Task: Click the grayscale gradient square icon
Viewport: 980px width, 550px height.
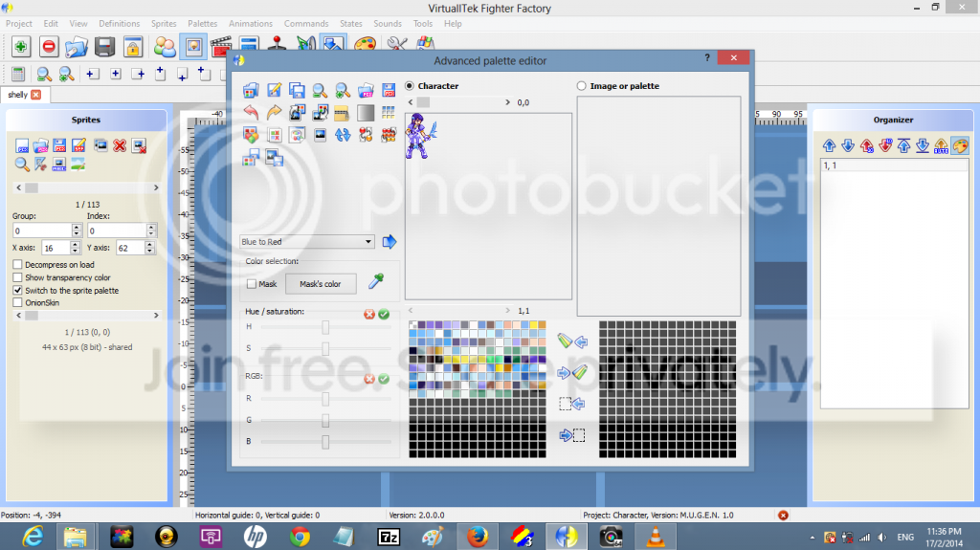Action: pyautogui.click(x=366, y=113)
